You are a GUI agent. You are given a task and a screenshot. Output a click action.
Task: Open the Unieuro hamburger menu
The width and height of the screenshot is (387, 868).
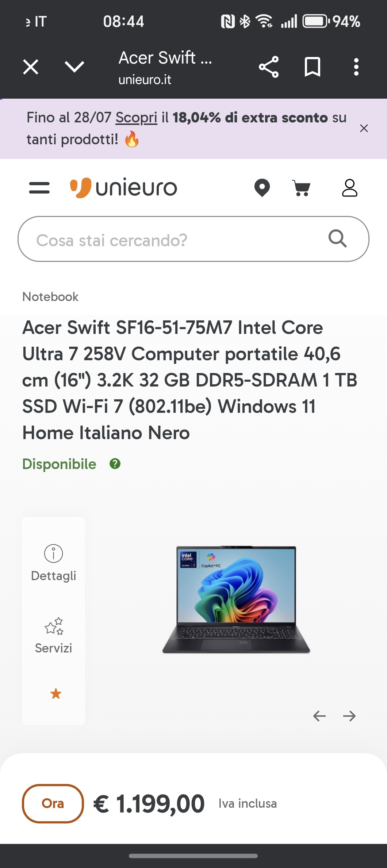(x=39, y=188)
